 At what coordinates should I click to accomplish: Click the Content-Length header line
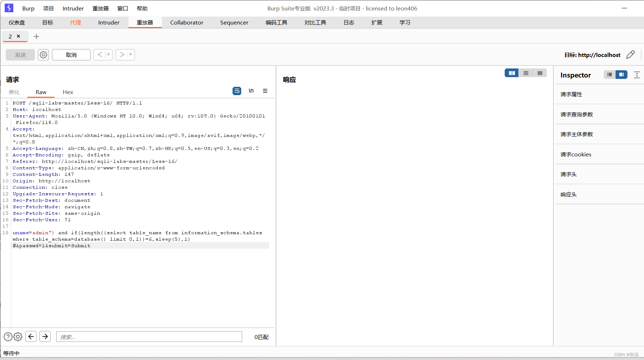coord(43,174)
